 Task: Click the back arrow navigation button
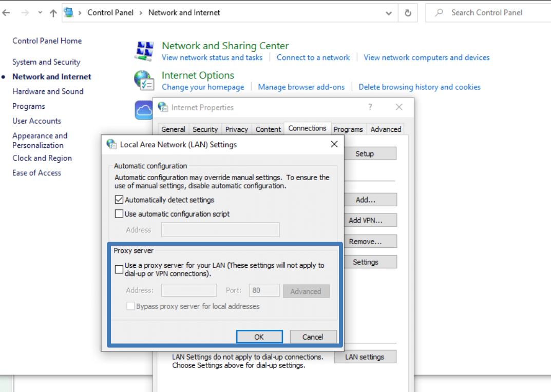[7, 13]
